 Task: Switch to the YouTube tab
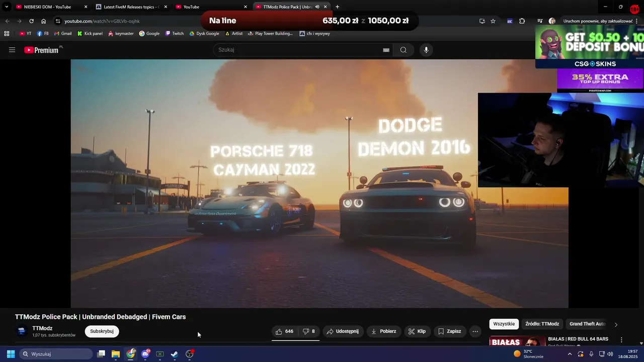point(211,7)
